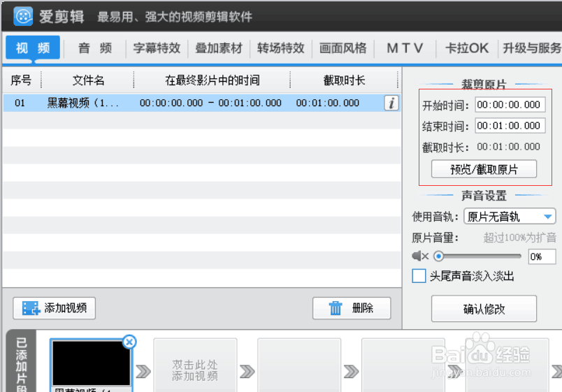
Task: Select 黑幕视频 file name in list
Action: pyautogui.click(x=82, y=103)
